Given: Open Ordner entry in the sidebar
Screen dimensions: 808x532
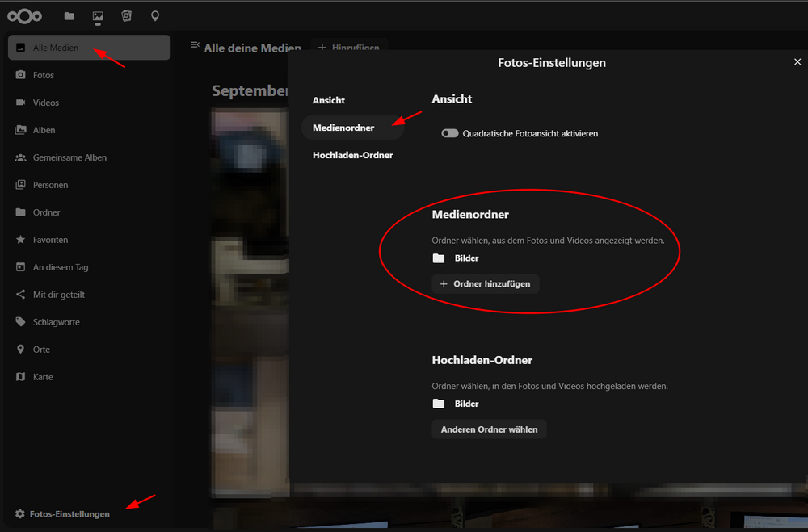Looking at the screenshot, I should coord(89,212).
